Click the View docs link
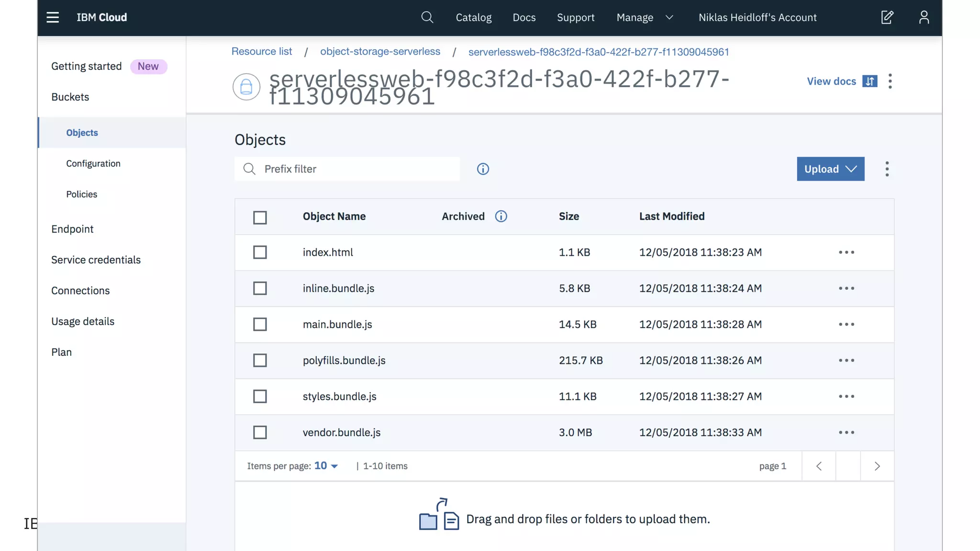Screen dimensions: 980x551 [831, 81]
